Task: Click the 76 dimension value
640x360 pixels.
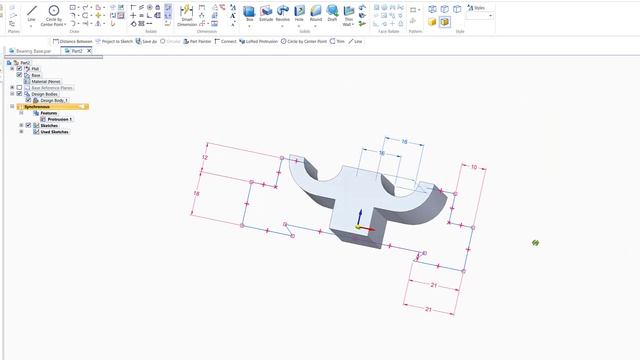Action: point(404,141)
